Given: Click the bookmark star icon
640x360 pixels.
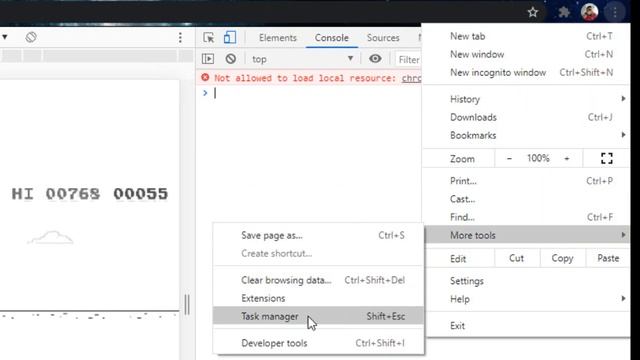Looking at the screenshot, I should pos(533,12).
